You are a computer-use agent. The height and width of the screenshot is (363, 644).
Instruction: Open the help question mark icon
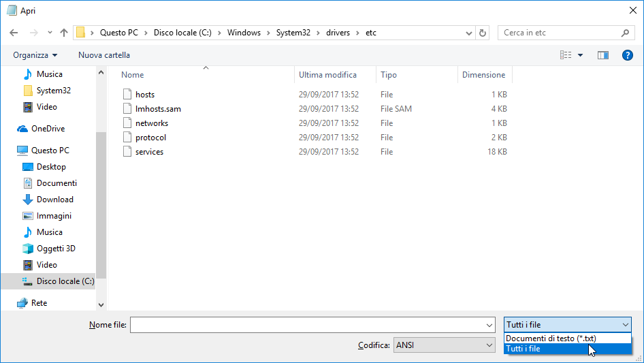click(628, 55)
